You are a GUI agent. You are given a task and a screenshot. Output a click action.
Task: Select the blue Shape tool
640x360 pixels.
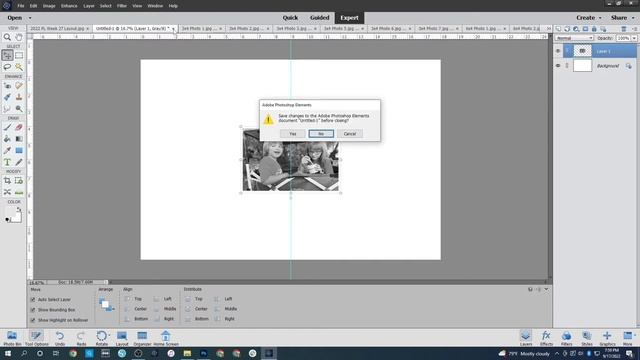[19, 151]
